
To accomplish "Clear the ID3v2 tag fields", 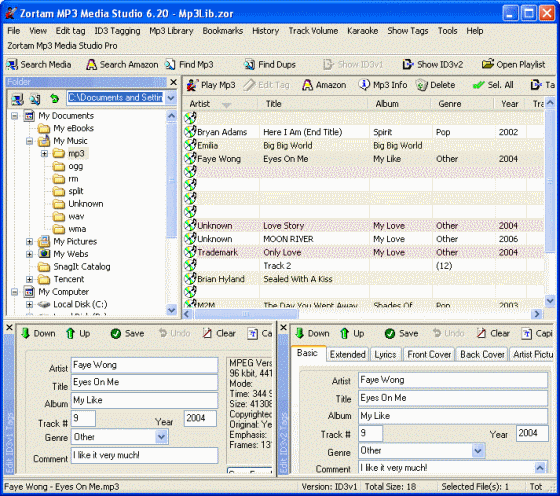I will [x=493, y=333].
